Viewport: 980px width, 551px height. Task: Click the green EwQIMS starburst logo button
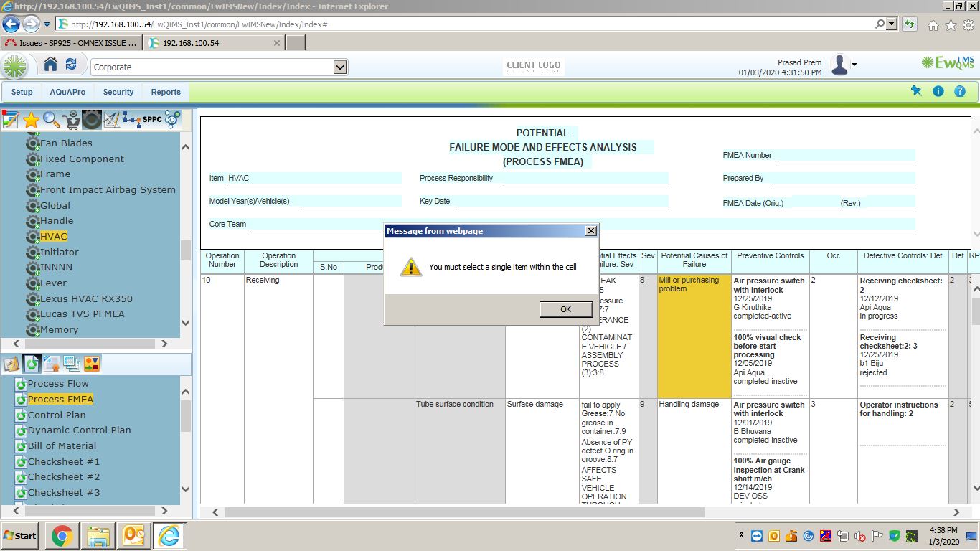point(14,67)
